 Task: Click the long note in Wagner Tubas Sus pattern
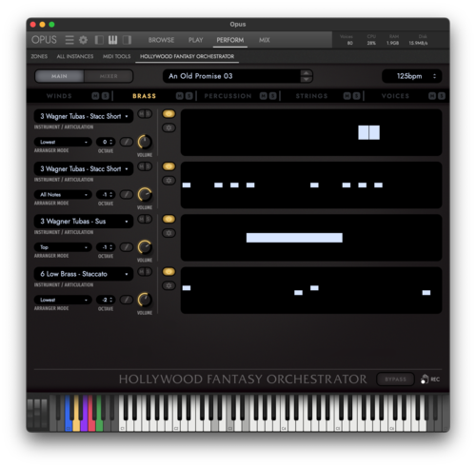[x=294, y=238]
